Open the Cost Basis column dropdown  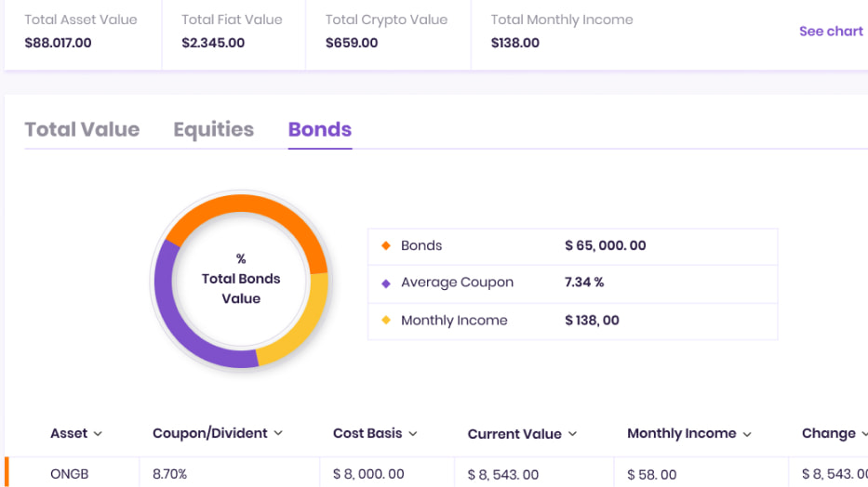tap(413, 434)
